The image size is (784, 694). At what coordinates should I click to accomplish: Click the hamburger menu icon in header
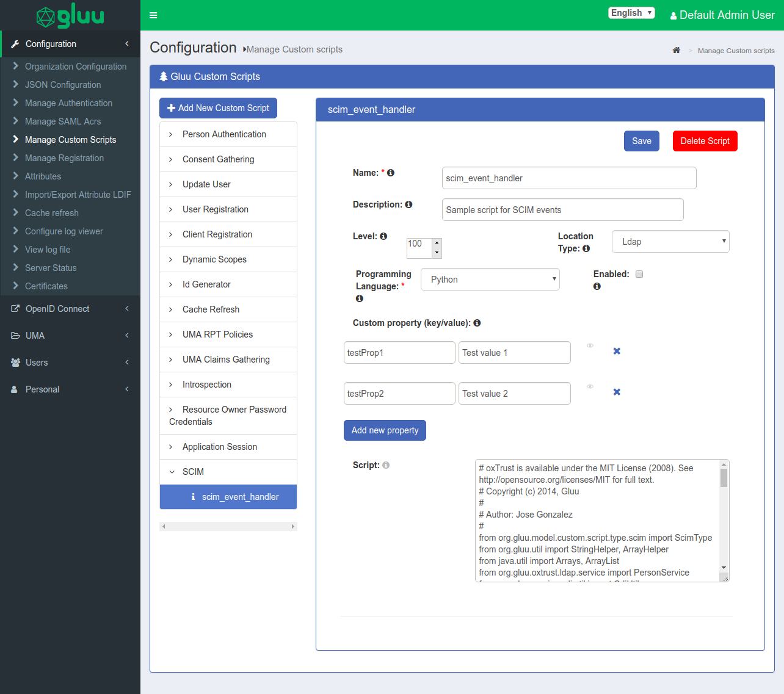[153, 15]
